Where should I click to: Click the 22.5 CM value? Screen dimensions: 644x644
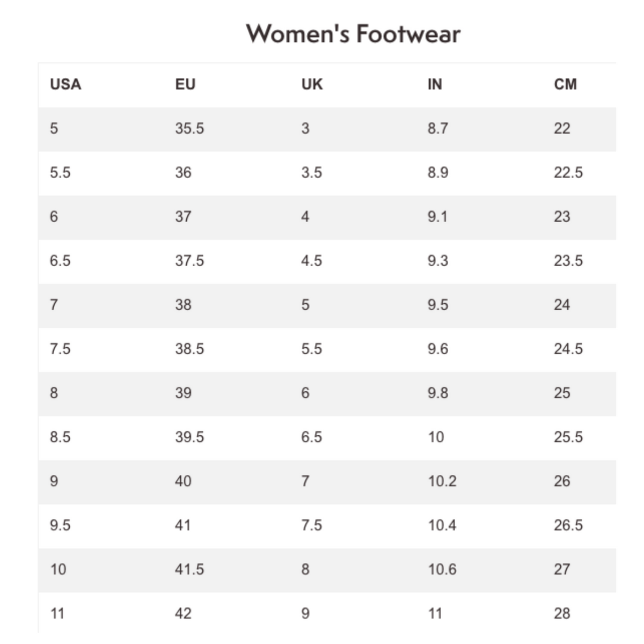(x=568, y=172)
